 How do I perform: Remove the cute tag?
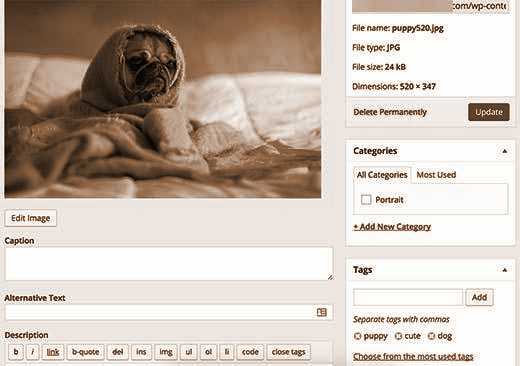tap(398, 336)
